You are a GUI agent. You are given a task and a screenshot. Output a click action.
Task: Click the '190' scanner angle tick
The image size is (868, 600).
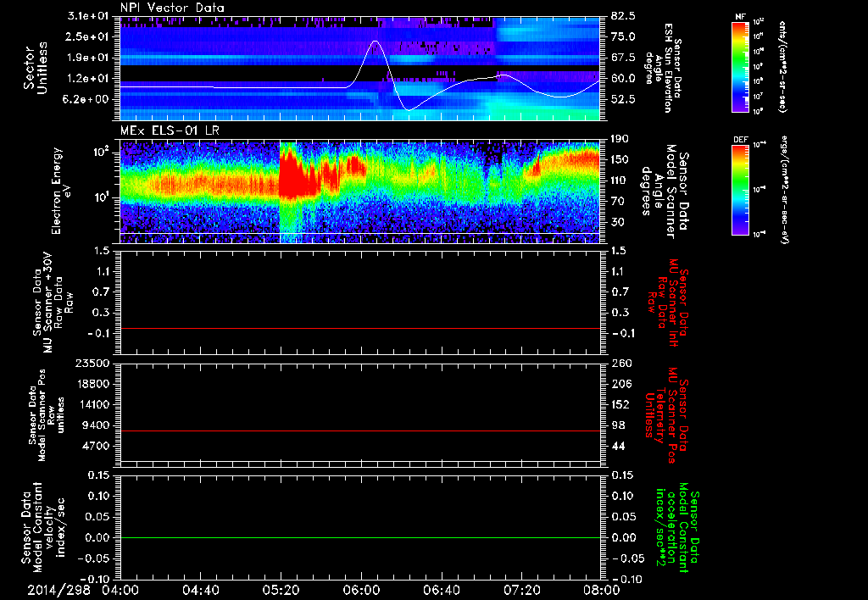620,139
